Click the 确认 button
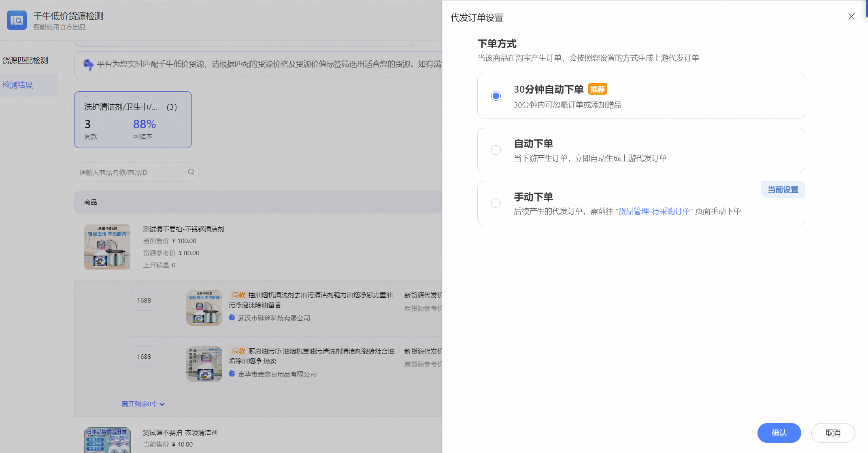Viewport: 868px width, 453px height. tap(779, 433)
